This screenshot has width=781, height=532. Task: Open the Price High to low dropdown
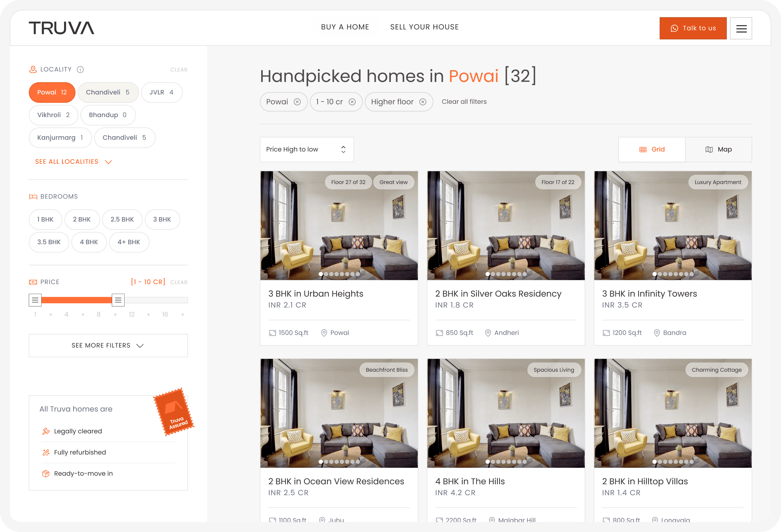(306, 150)
